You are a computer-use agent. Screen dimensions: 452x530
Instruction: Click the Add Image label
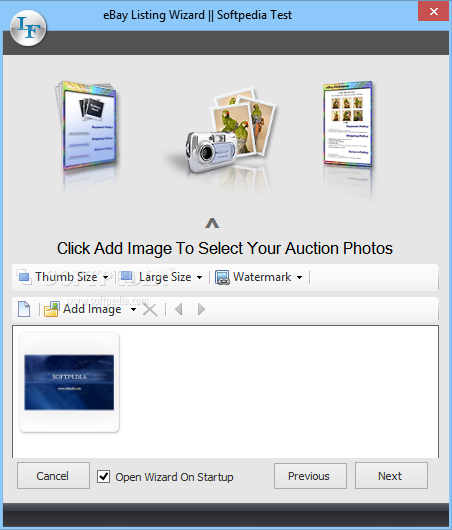pyautogui.click(x=92, y=309)
